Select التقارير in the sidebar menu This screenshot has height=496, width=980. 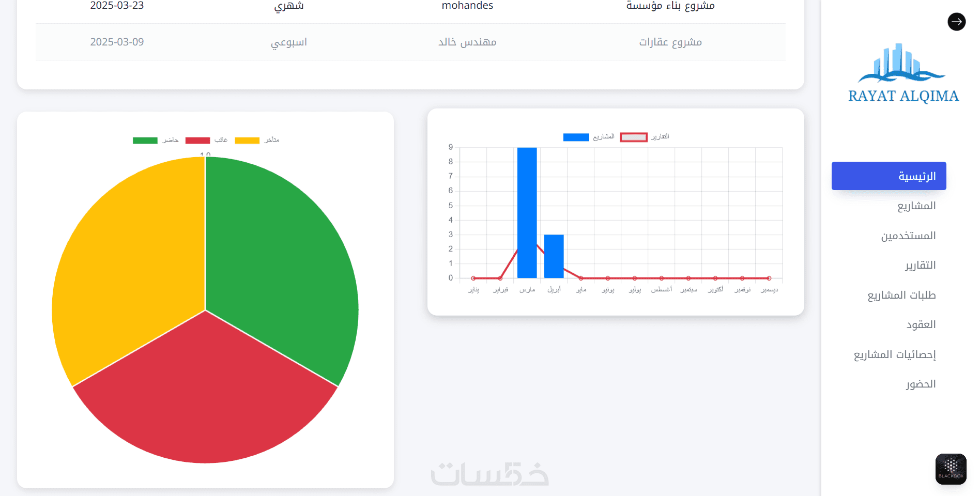[x=920, y=265]
